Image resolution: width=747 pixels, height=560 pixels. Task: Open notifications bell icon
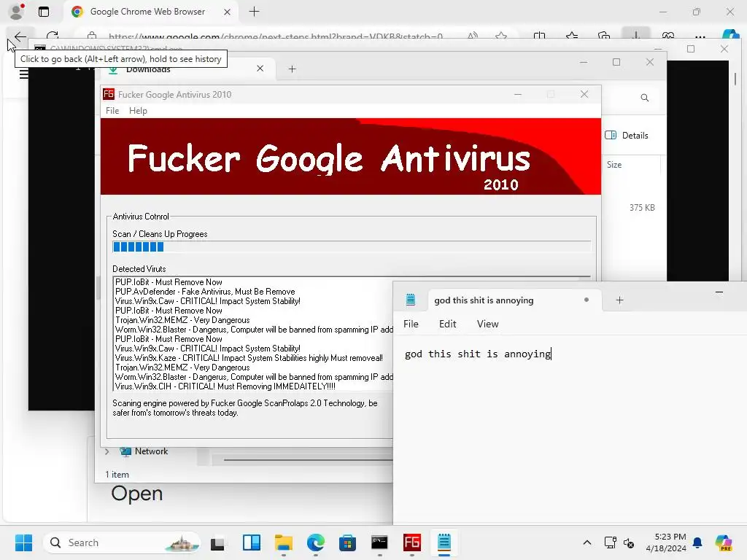[697, 542]
